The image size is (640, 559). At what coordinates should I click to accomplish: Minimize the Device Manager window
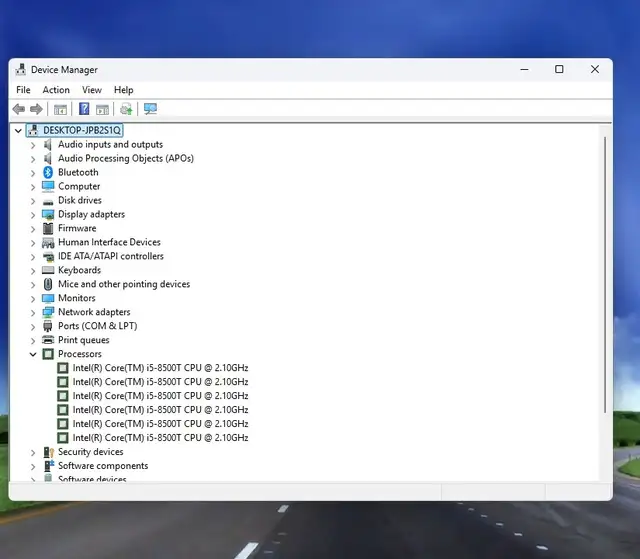(x=524, y=70)
